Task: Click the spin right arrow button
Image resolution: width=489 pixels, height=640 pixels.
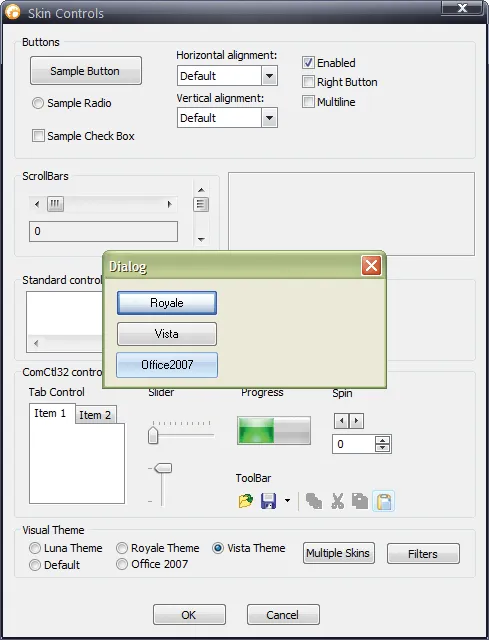Action: [356, 420]
